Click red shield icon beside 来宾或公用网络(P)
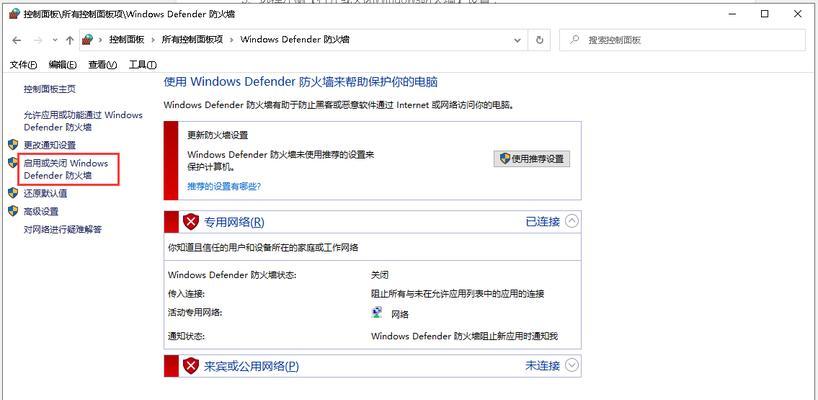Viewport: 818px width, 400px height. tap(191, 366)
